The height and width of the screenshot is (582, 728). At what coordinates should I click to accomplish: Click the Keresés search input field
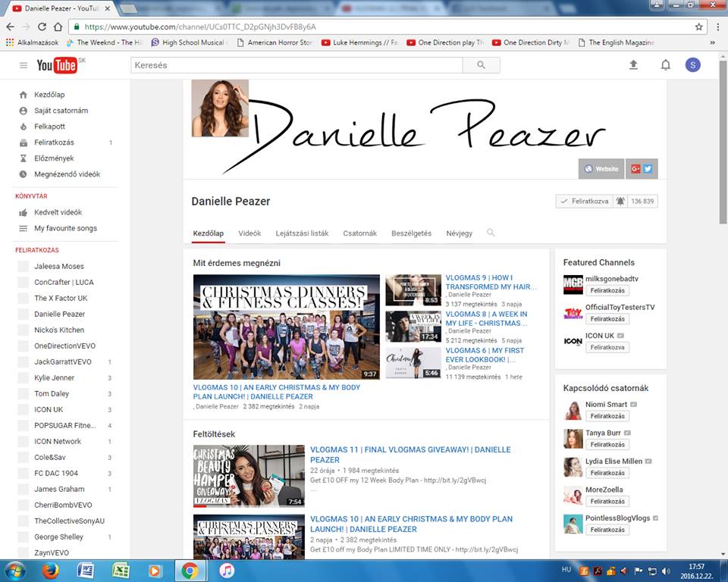point(297,65)
